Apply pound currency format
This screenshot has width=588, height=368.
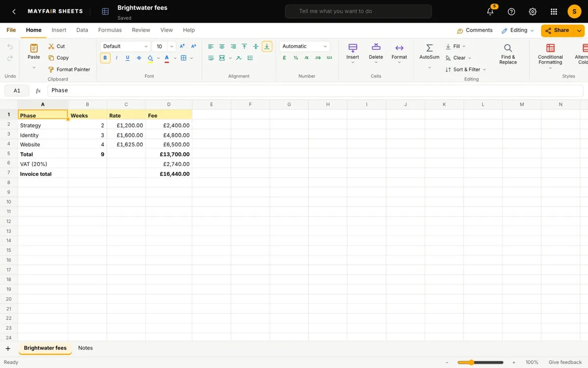click(285, 58)
